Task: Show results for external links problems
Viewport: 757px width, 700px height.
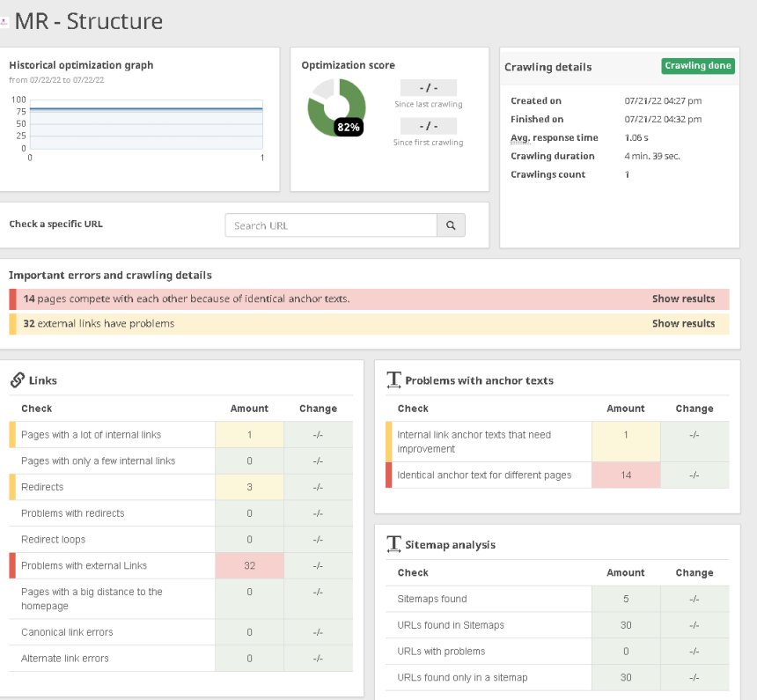Action: pos(683,324)
